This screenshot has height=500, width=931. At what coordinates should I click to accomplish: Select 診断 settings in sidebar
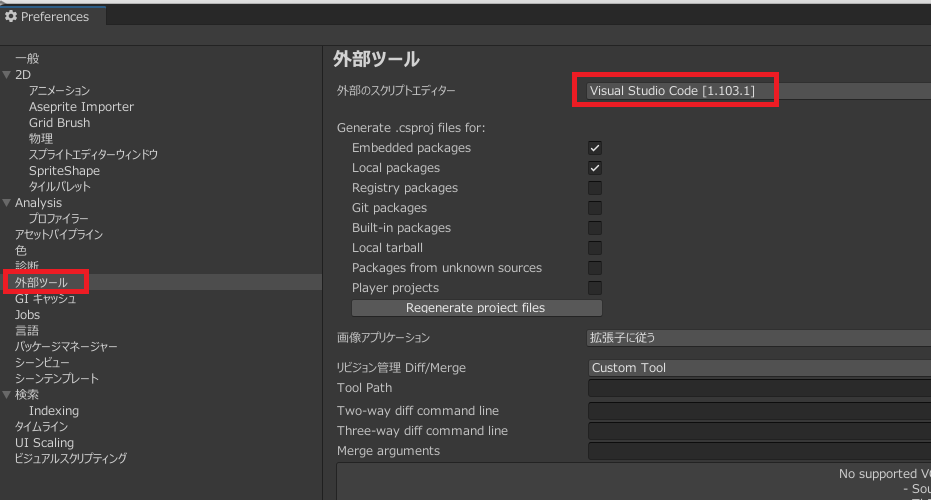point(27,265)
